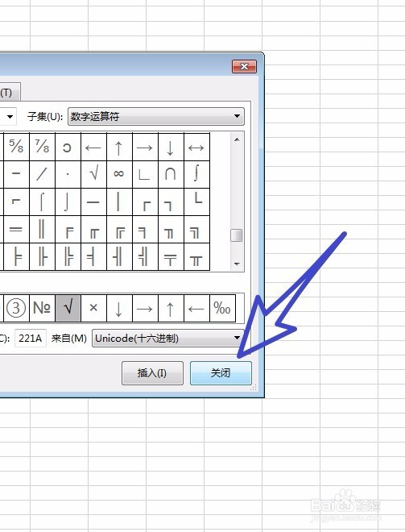Open the 子集 subset dropdown

156,116
